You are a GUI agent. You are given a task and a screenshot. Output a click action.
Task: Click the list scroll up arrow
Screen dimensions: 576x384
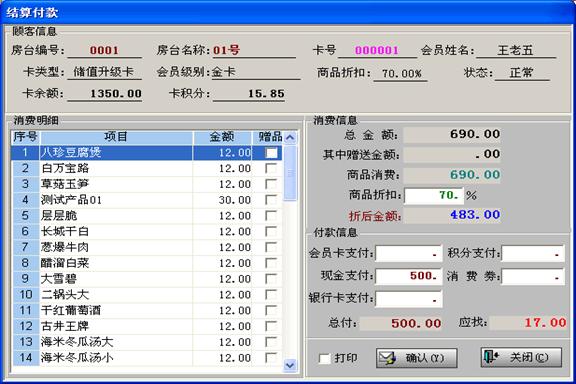tap(290, 138)
